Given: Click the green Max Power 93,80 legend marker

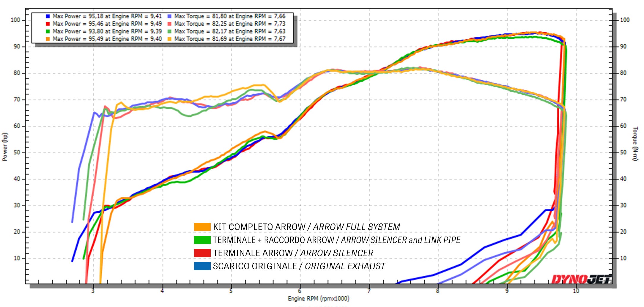Looking at the screenshot, I should point(48,32).
